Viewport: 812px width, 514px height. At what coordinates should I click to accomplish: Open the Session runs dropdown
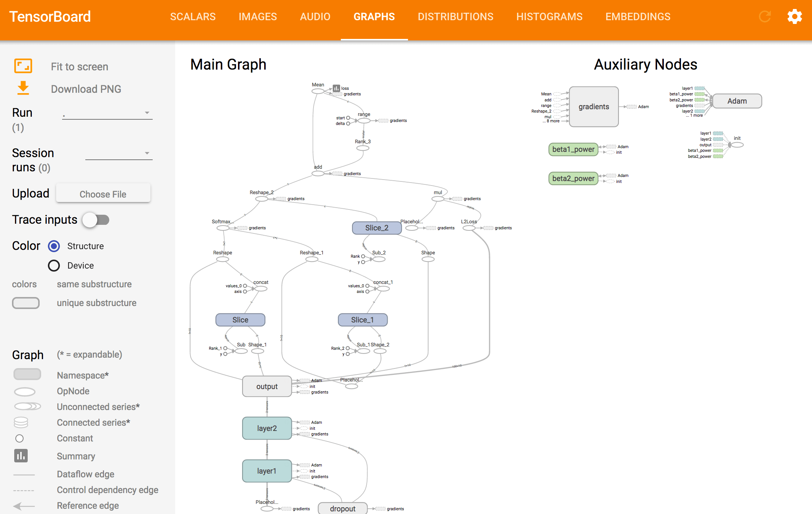click(119, 153)
